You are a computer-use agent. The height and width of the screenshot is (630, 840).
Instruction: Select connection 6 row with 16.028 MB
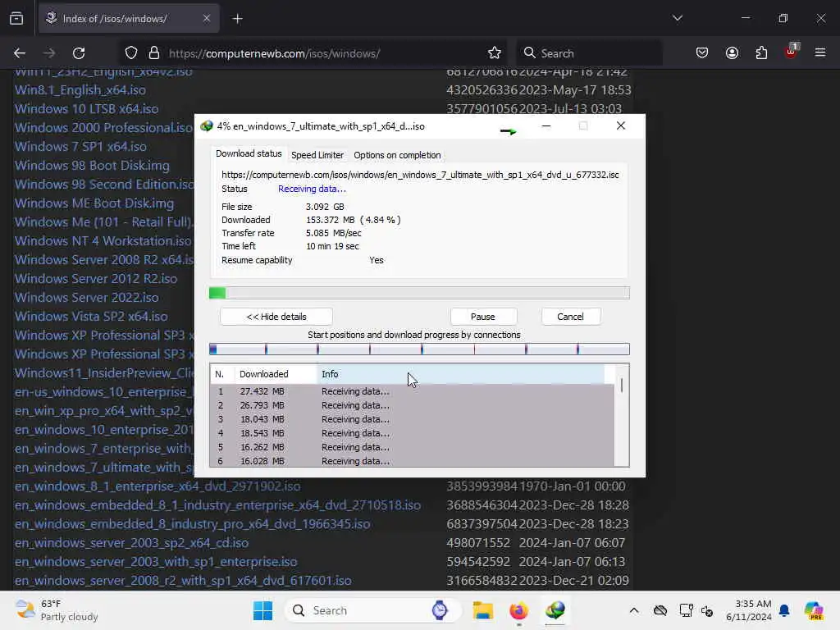(412, 461)
